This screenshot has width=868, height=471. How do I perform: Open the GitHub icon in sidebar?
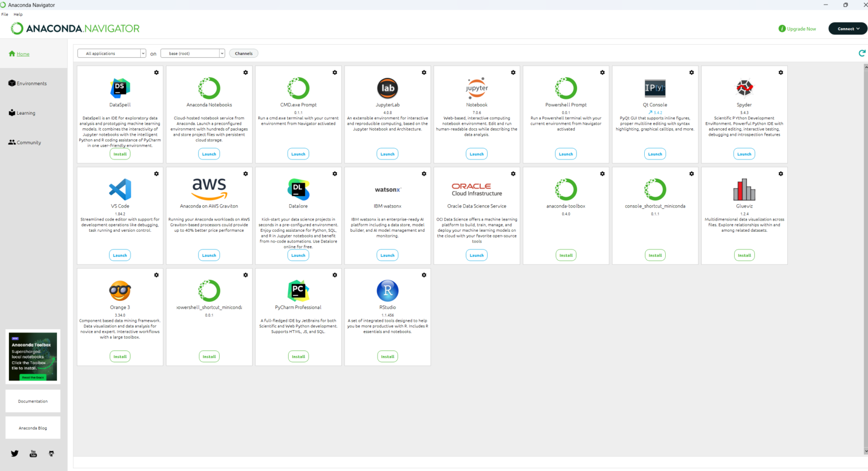point(51,453)
